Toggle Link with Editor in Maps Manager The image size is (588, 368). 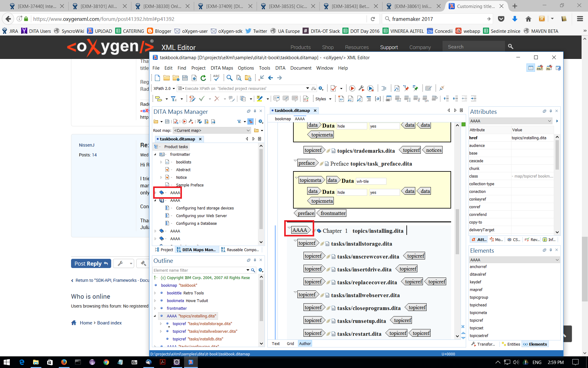point(251,121)
